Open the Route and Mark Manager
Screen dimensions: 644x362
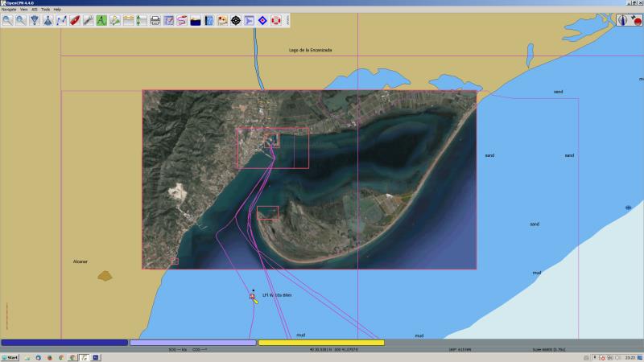[169, 20]
